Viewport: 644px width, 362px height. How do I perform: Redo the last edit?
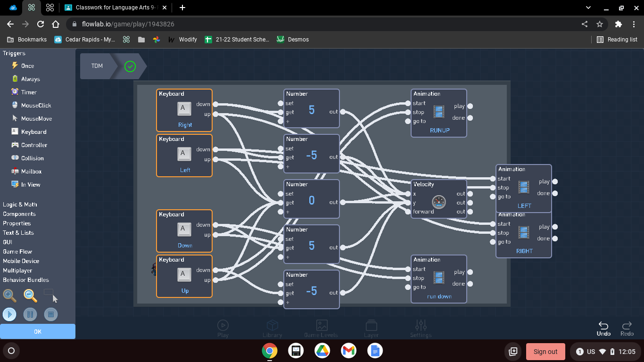coord(627,329)
